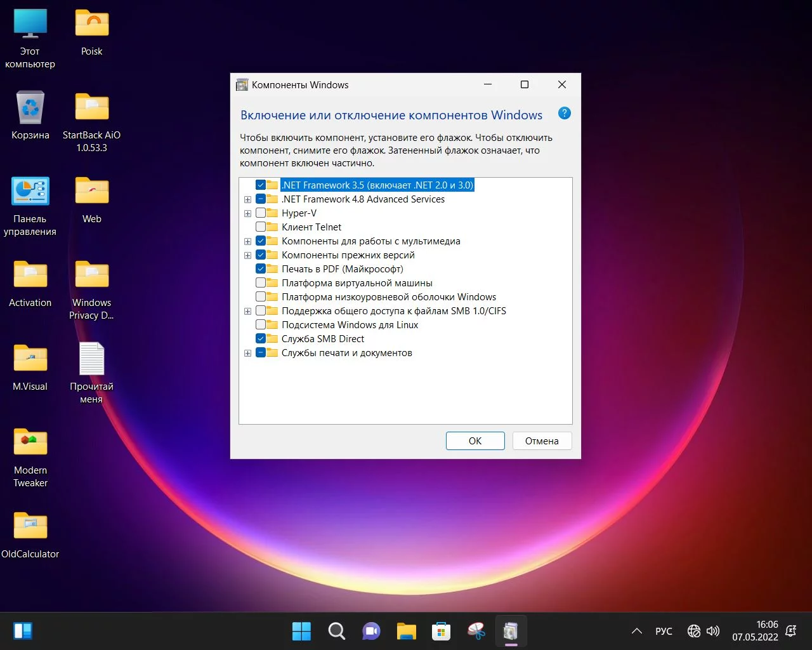The width and height of the screenshot is (812, 650).
Task: Click the blue help question mark icon
Action: tap(564, 114)
